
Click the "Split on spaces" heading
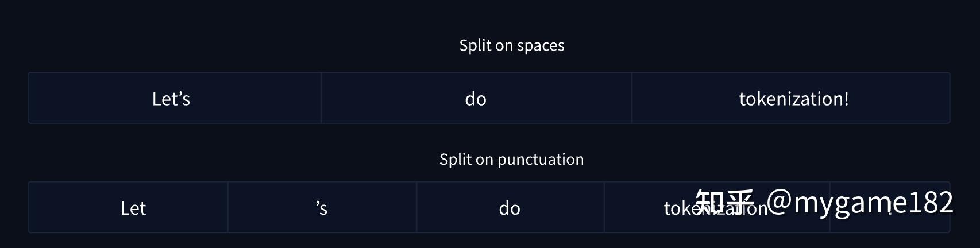pyautogui.click(x=511, y=45)
